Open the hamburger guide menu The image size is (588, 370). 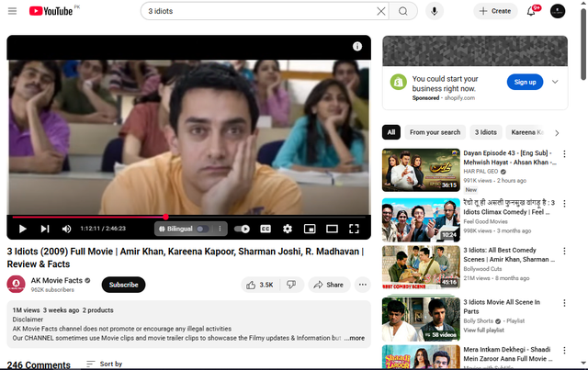pyautogui.click(x=12, y=11)
